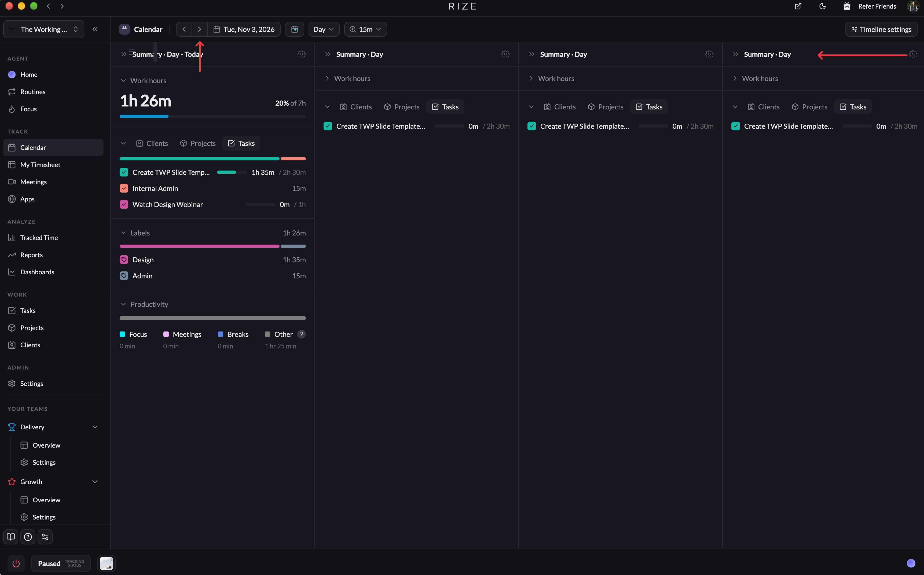Open Timeline settings
Image resolution: width=924 pixels, height=575 pixels.
click(x=881, y=29)
